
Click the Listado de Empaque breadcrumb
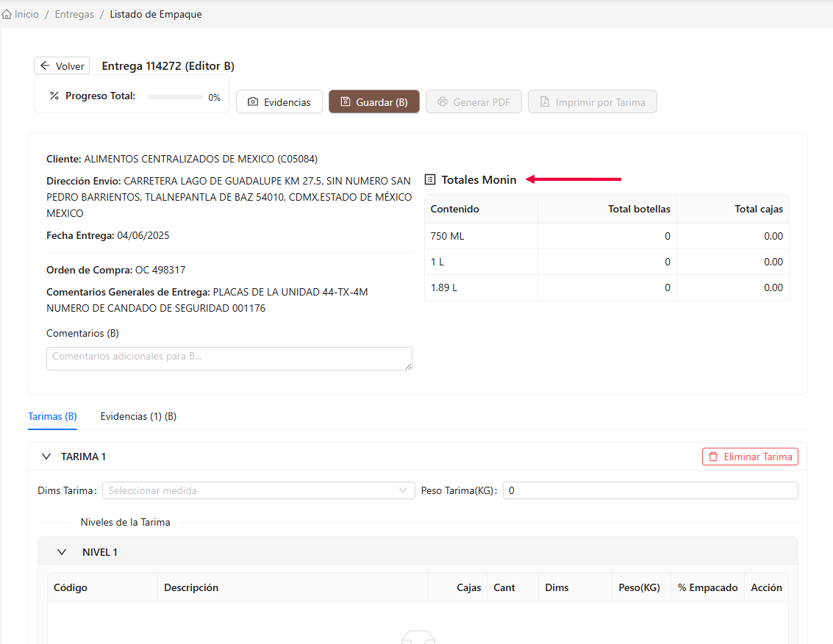(156, 15)
